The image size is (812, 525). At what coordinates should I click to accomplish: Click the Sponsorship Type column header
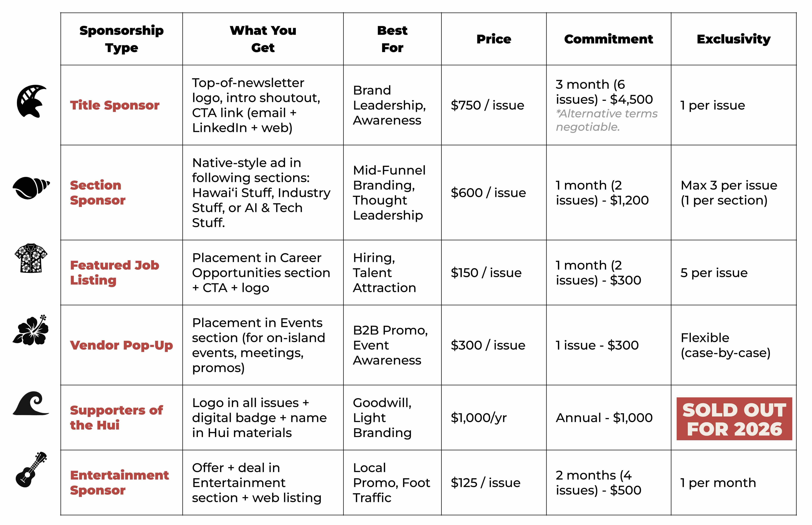click(x=121, y=39)
